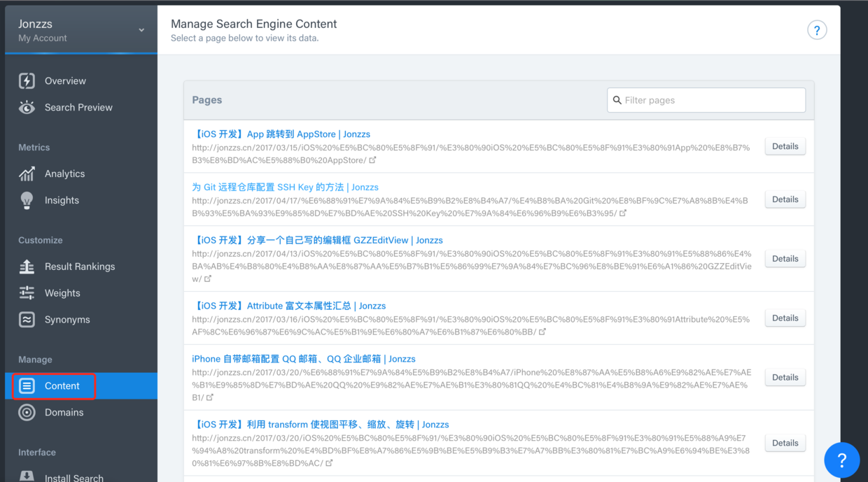Open external link icon for AppStore URL
Image resolution: width=868 pixels, height=482 pixels.
372,160
